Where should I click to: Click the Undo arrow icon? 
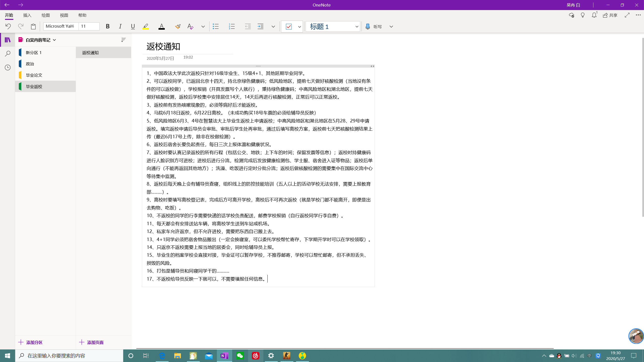[x=8, y=26]
